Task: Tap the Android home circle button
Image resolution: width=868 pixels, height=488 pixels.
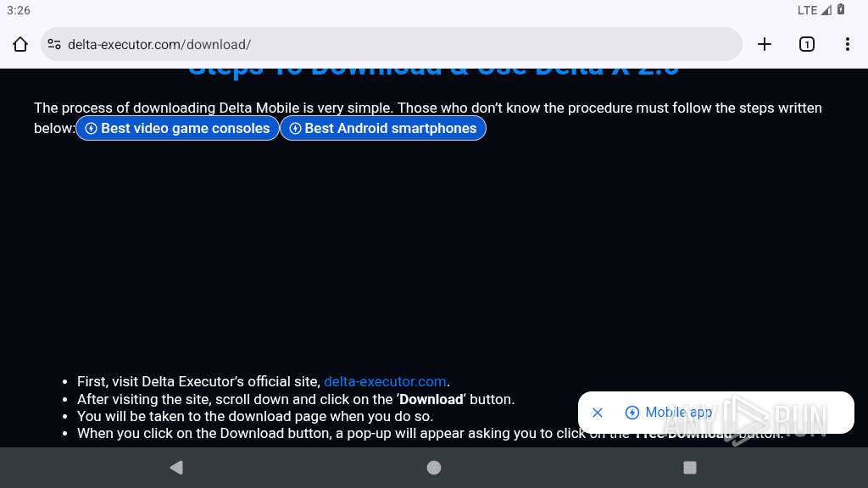Action: point(434,468)
